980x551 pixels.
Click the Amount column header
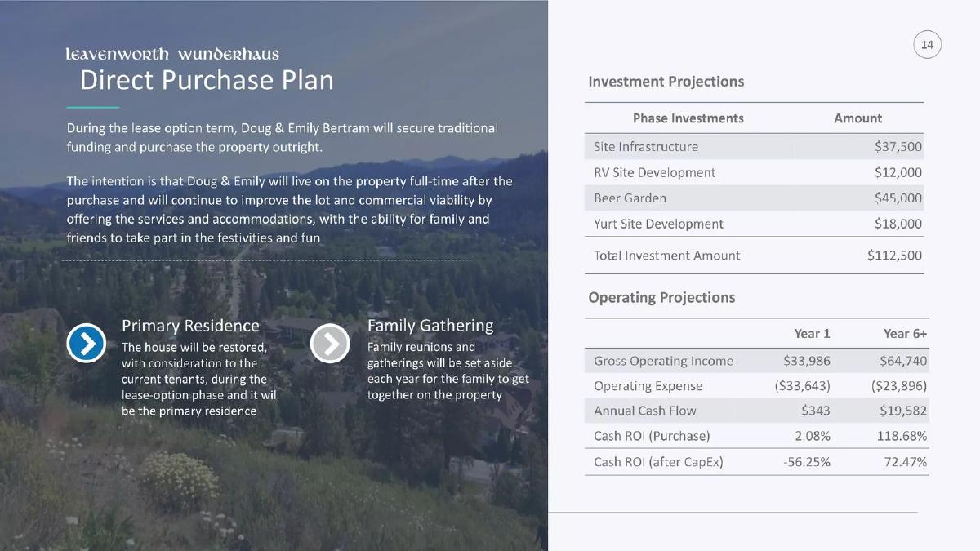[x=858, y=118]
